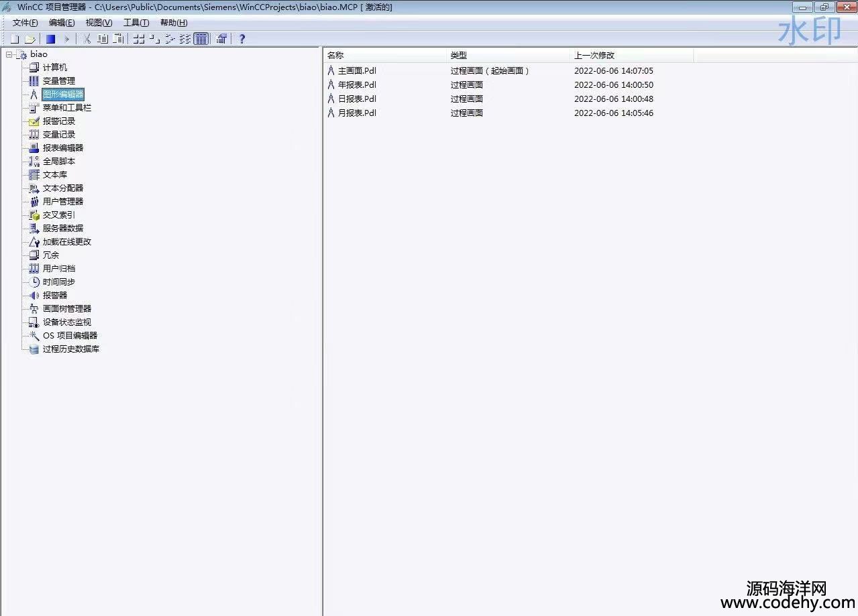Select 文本分配器 in the tree
Viewport: 858px width, 616px height.
[63, 188]
